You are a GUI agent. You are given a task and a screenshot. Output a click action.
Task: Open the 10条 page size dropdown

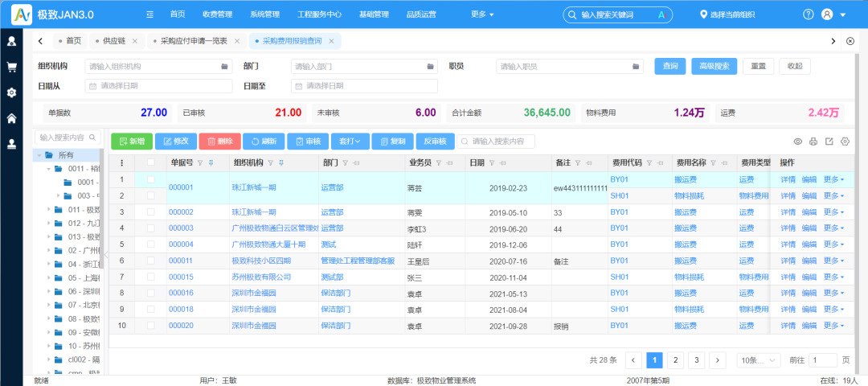(759, 360)
